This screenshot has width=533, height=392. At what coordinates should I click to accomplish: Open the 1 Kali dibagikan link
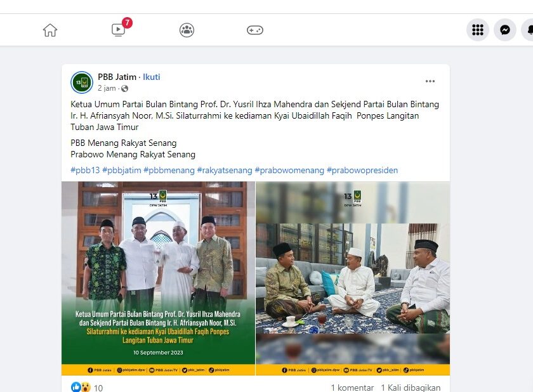tap(411, 388)
